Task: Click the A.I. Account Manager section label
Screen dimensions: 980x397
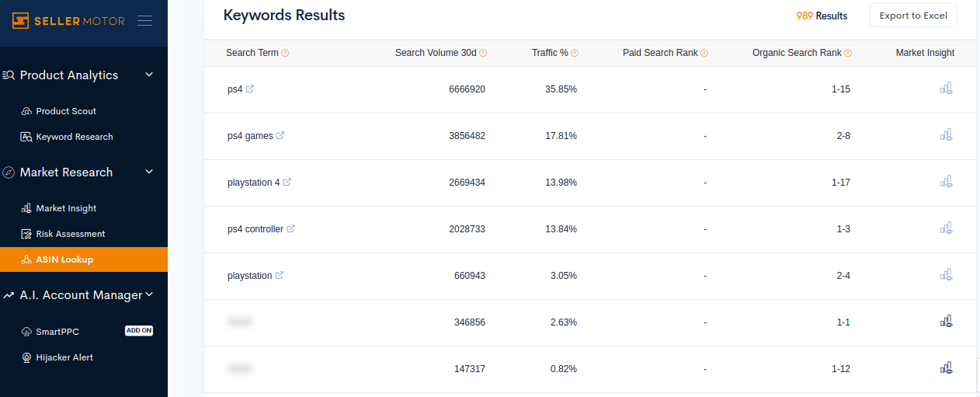Action: 81,295
